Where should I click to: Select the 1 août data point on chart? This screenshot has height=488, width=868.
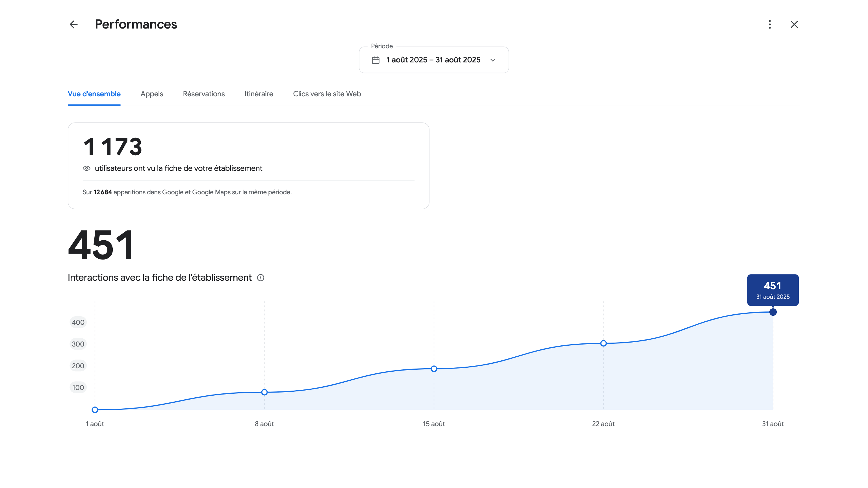click(95, 409)
